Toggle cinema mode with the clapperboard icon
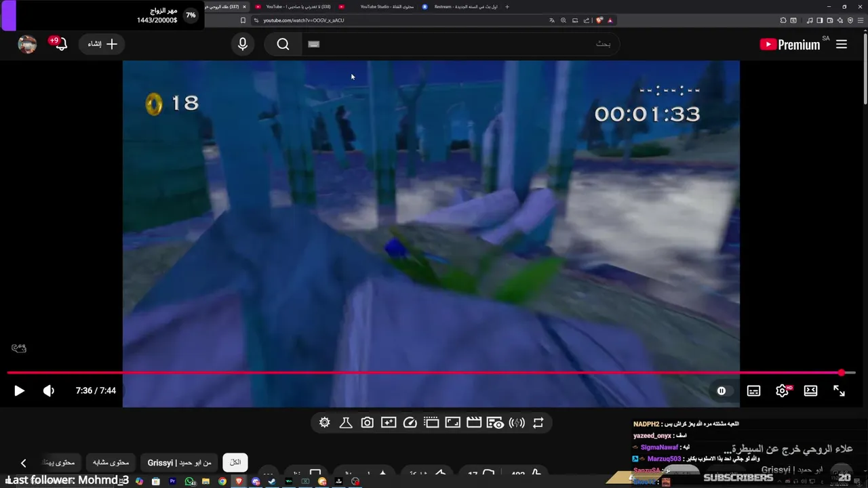 pos(474,422)
